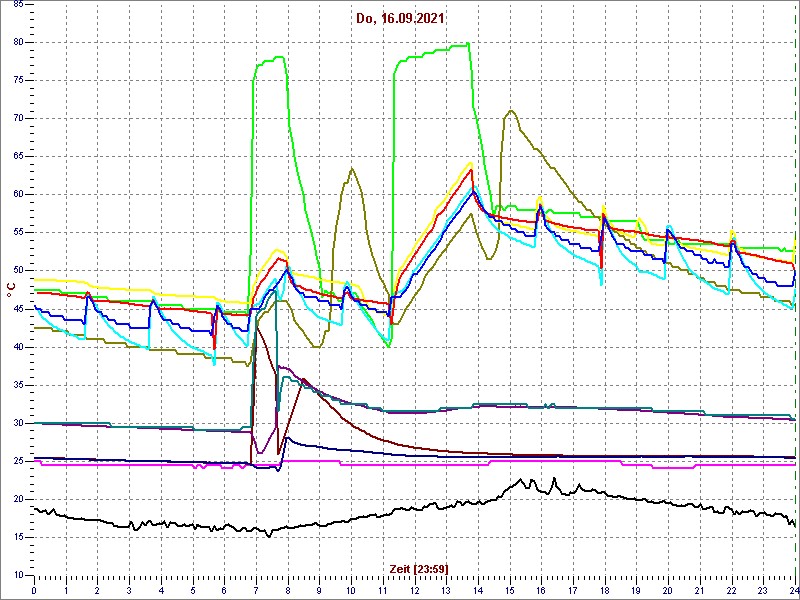800x600 pixels.
Task: Click hour 12 label on the time axis
Action: click(415, 589)
